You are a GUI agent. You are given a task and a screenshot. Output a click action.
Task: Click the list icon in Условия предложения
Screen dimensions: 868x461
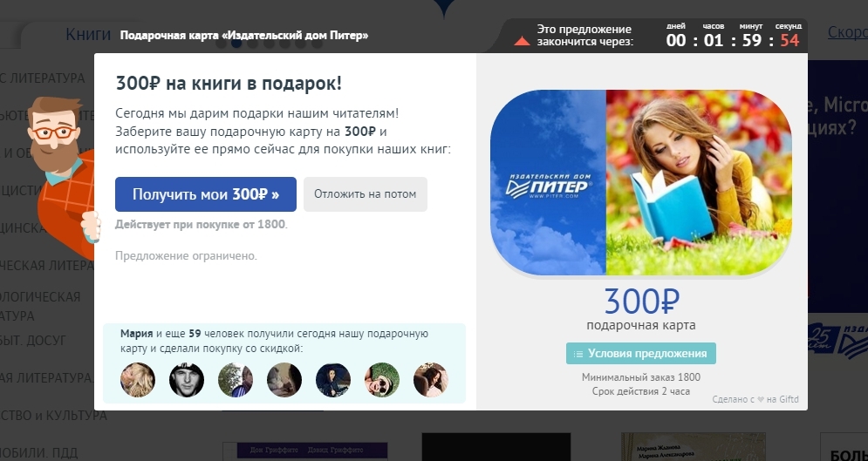click(578, 354)
